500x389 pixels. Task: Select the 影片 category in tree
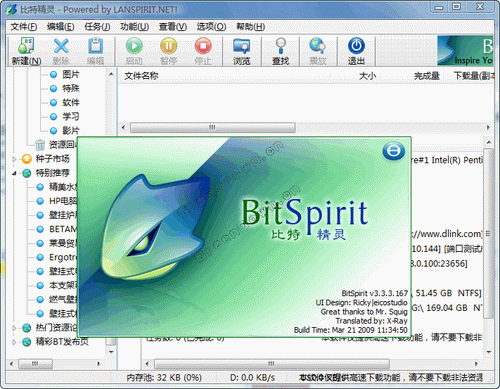(71, 130)
